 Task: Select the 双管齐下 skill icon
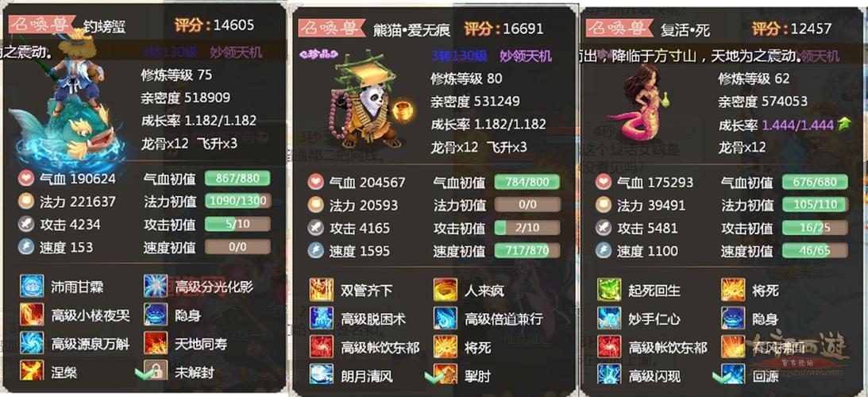(322, 290)
